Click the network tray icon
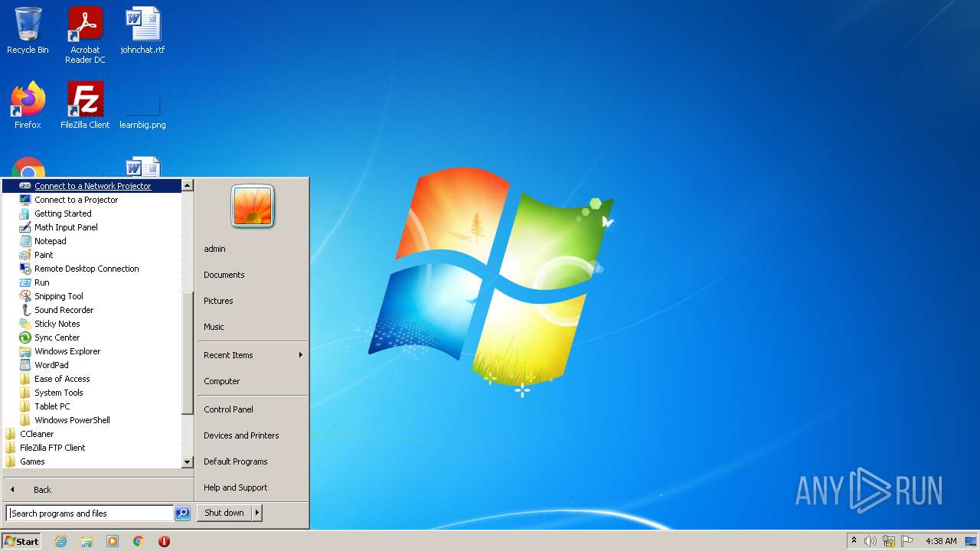The width and height of the screenshot is (980, 551). [x=889, y=541]
